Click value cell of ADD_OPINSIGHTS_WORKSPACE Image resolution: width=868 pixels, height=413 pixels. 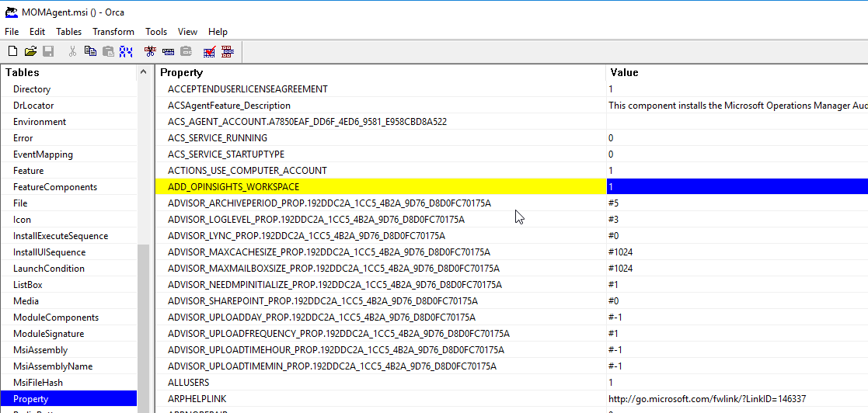737,187
